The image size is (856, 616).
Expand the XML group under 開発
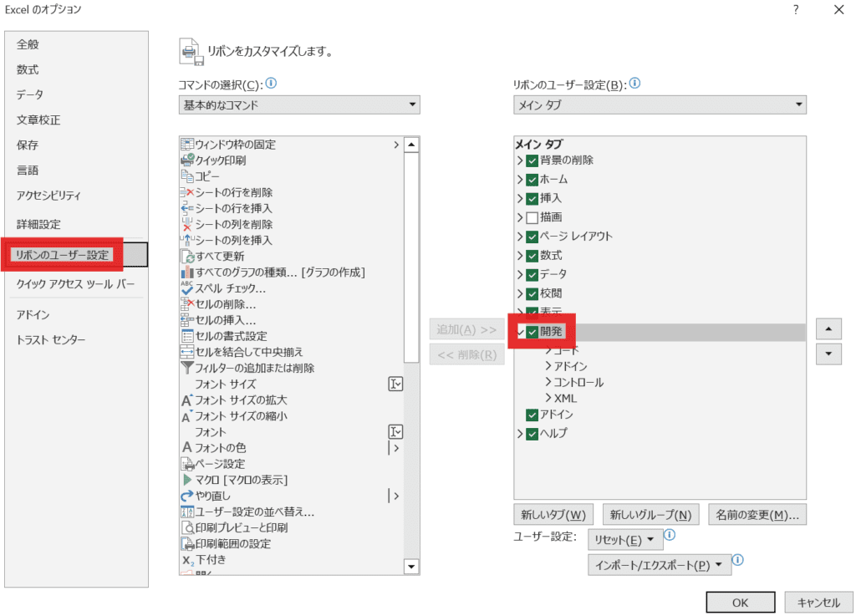click(x=548, y=398)
